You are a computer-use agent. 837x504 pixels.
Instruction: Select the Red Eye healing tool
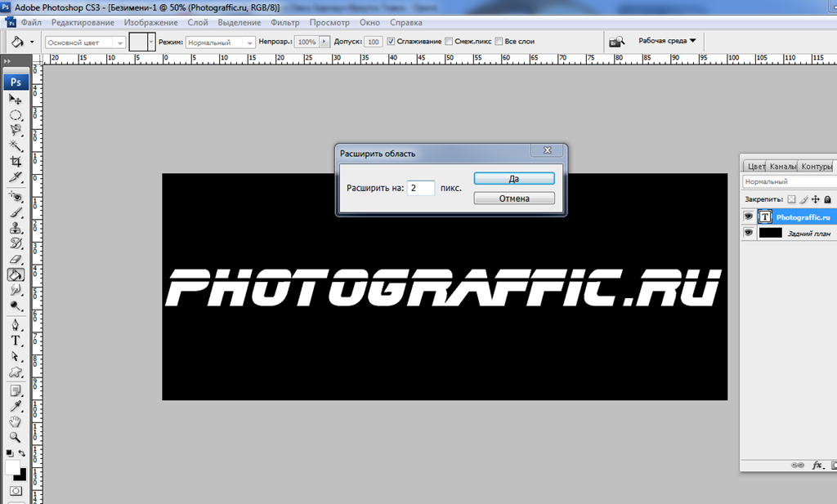coord(16,197)
